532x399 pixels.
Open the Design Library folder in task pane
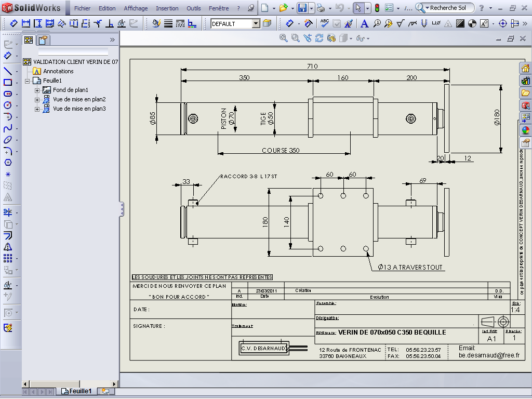(x=526, y=92)
